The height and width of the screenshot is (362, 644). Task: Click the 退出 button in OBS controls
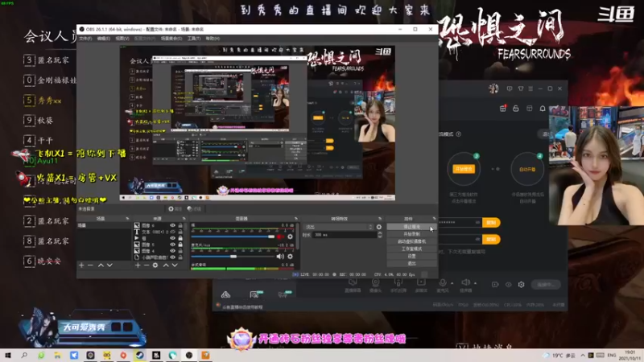point(411,264)
